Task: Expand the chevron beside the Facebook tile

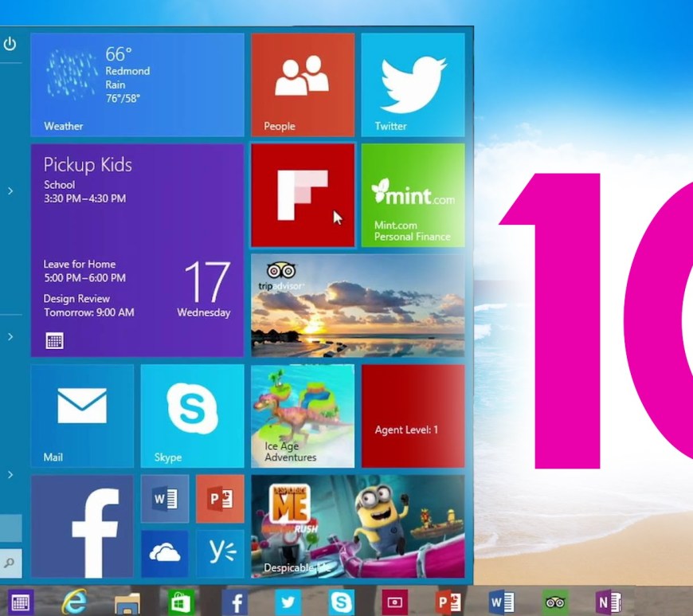Action: 10,475
